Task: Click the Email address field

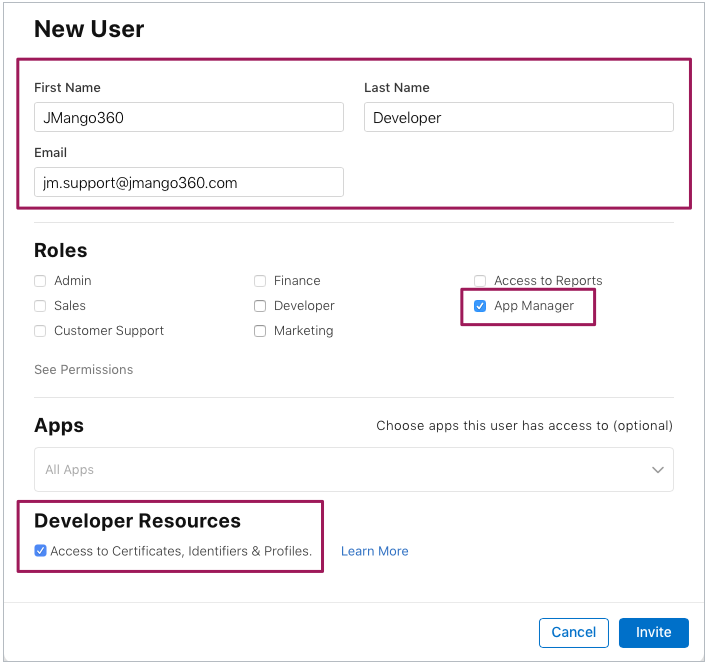Action: coord(188,182)
